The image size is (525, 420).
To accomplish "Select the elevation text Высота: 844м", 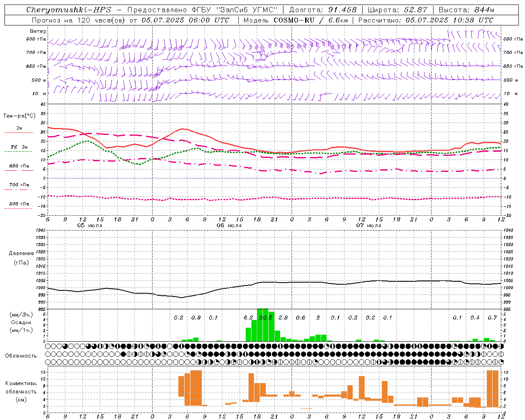I will point(466,10).
